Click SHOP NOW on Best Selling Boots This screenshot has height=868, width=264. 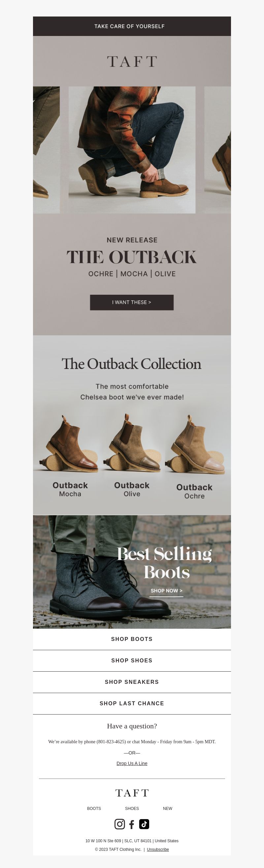pyautogui.click(x=166, y=591)
